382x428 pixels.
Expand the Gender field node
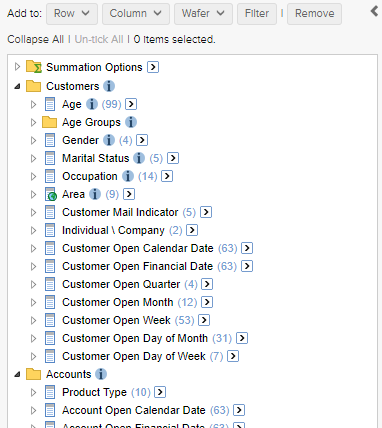click(x=33, y=140)
